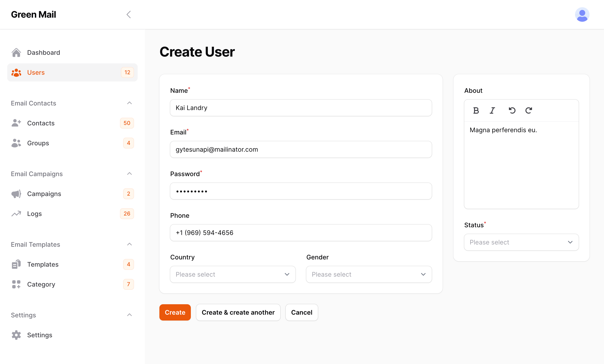The width and height of the screenshot is (604, 364).
Task: Select the Campaigns megaphone icon
Action: coord(16,194)
